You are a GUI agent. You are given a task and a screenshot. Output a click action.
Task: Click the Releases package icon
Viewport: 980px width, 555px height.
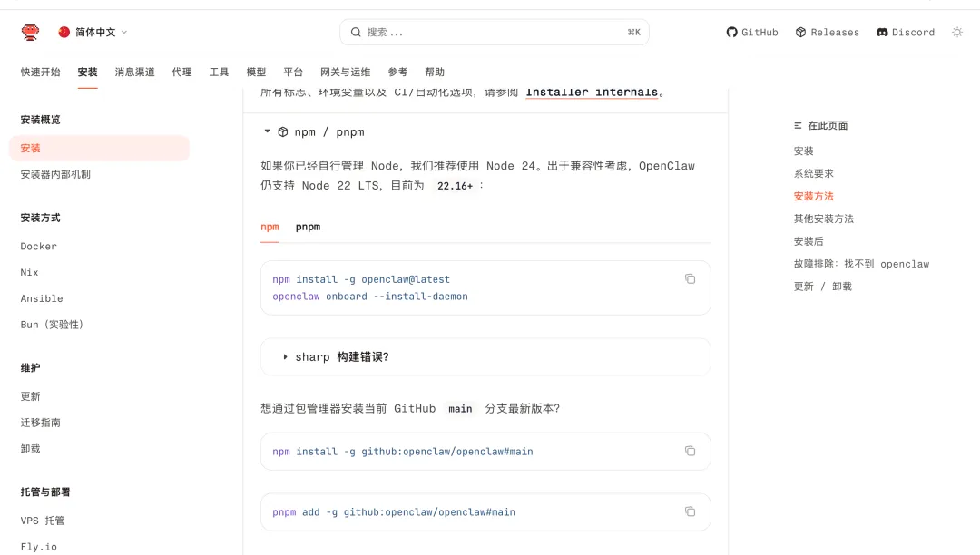pyautogui.click(x=800, y=32)
